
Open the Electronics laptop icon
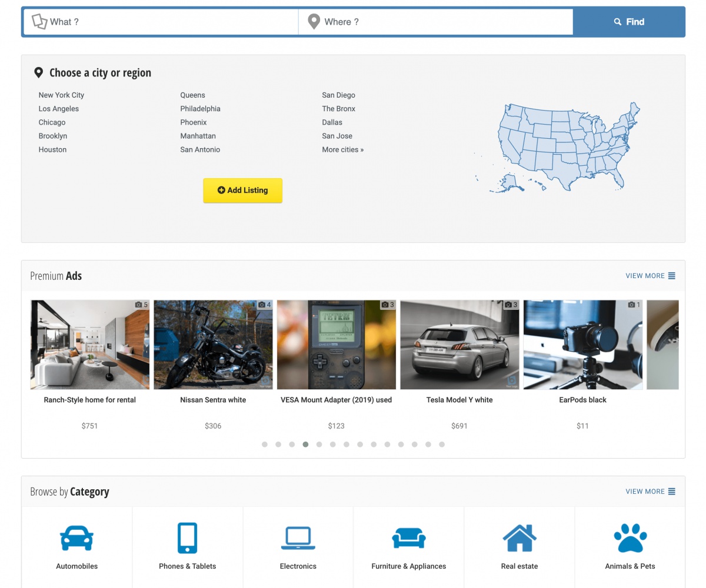298,538
